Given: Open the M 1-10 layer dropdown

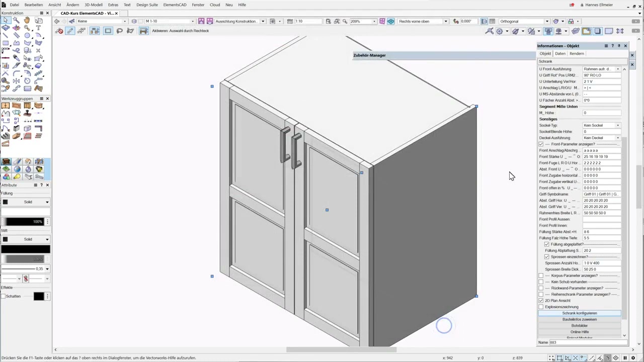Looking at the screenshot, I should (170, 21).
